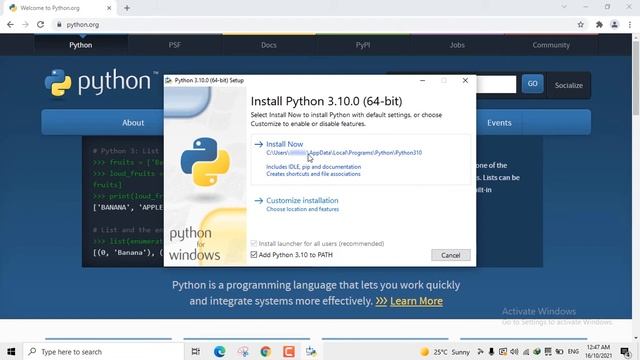Open the Community tab on python.org
The image size is (640, 360).
click(x=551, y=45)
